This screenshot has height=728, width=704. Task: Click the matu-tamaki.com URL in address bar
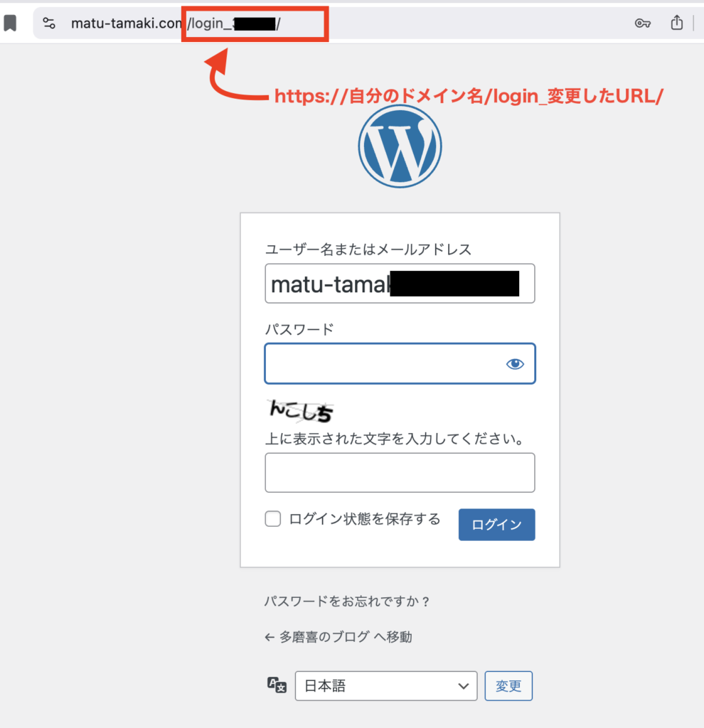pyautogui.click(x=127, y=23)
